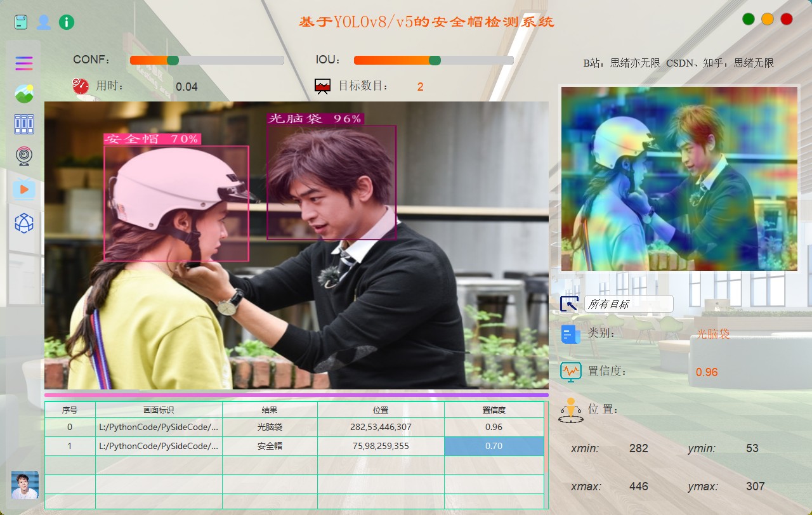Select the 光脑袋 result cell in table
Viewport: 812px width, 515px height.
pos(270,427)
